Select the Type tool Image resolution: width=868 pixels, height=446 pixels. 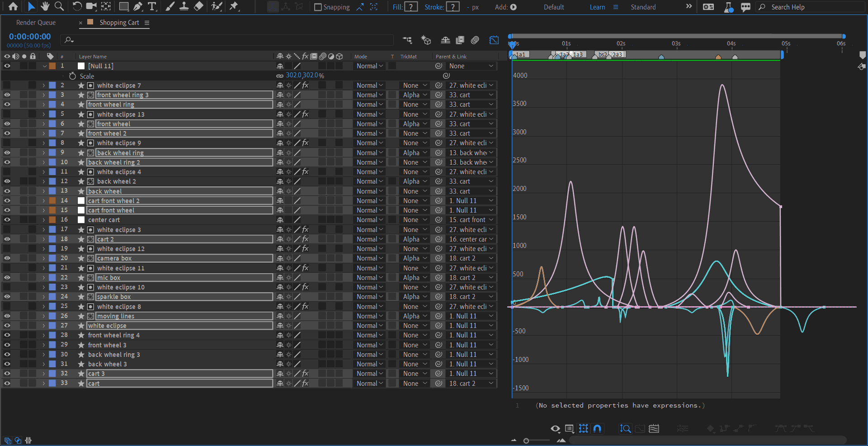pyautogui.click(x=152, y=6)
